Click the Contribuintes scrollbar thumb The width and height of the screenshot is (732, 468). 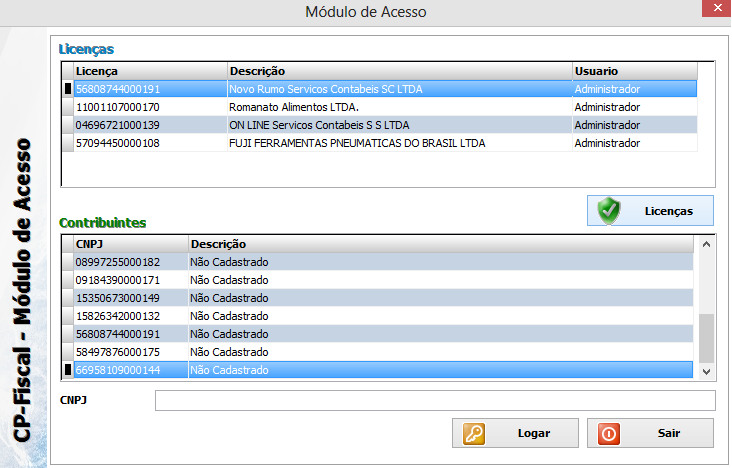[x=706, y=338]
